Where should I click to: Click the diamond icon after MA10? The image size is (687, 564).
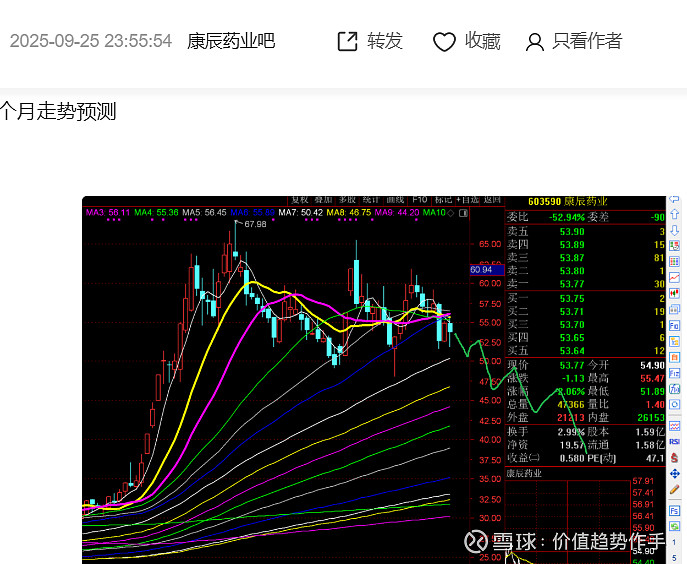point(450,213)
